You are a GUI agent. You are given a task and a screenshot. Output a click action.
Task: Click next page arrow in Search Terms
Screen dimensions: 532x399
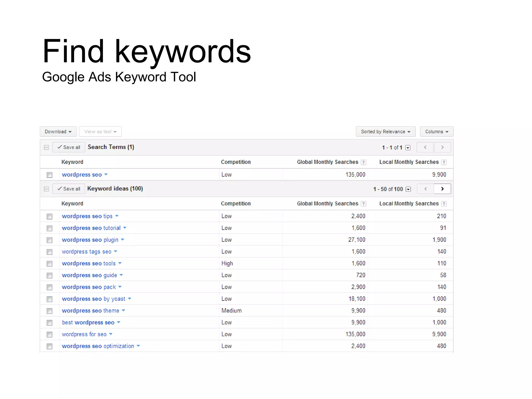tap(442, 147)
